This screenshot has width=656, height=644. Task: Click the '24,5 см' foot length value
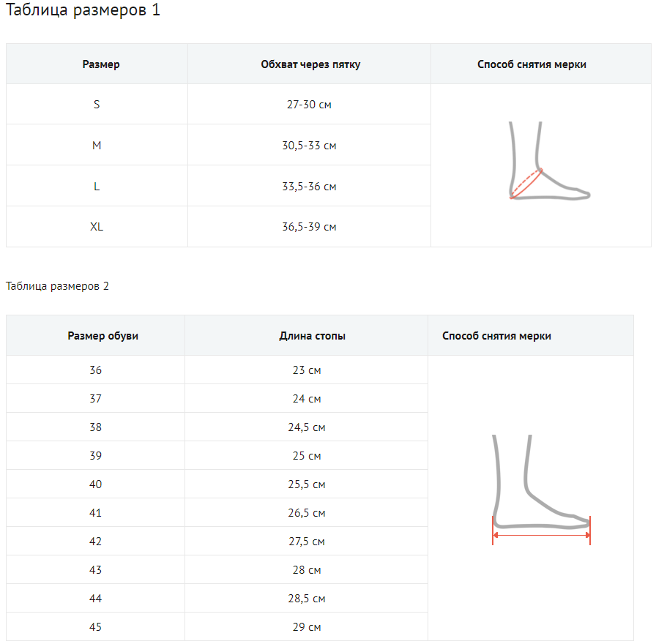307,427
